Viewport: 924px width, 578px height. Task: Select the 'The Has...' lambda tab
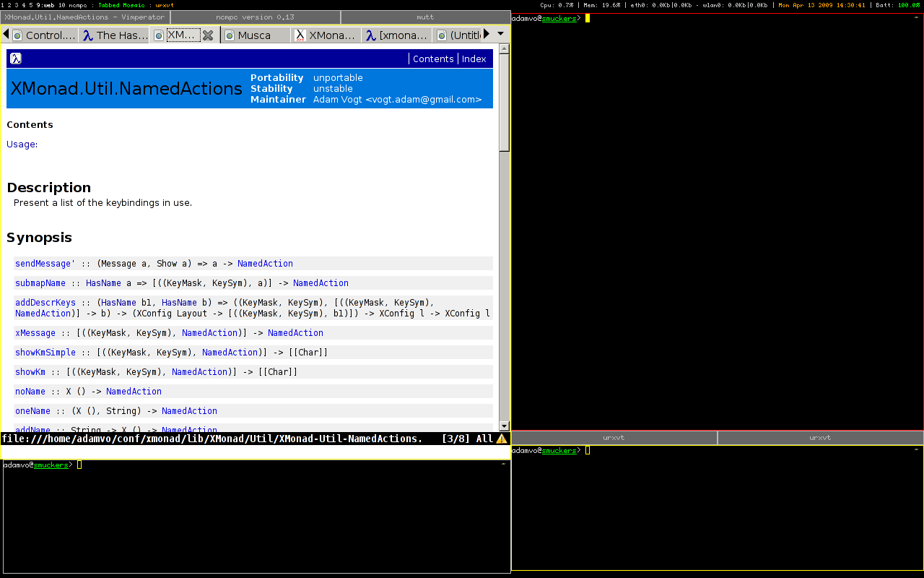click(x=114, y=35)
